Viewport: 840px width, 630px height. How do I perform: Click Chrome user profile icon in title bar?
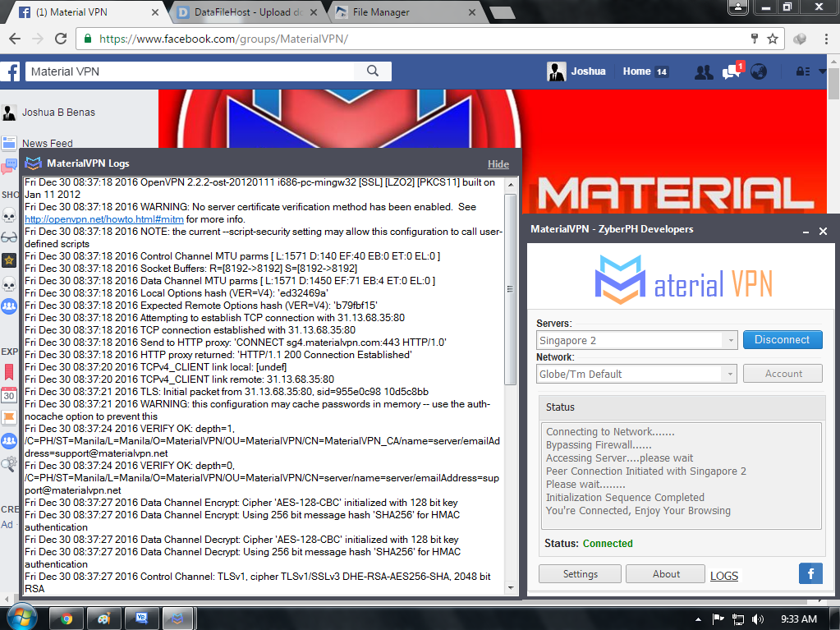[738, 7]
